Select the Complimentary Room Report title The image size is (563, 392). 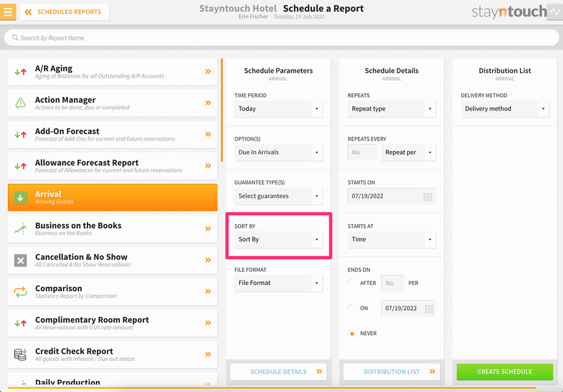pos(92,319)
